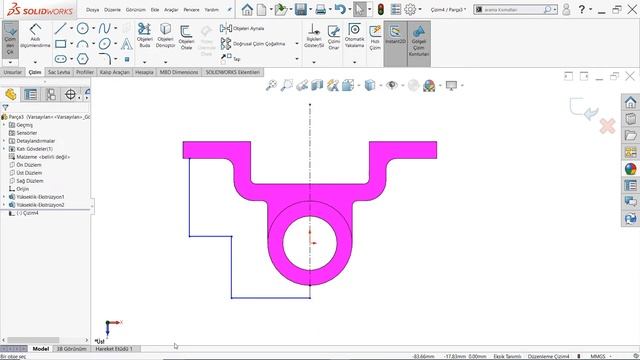Open the ConfigurationManager tab icon
The height and width of the screenshot is (360, 640).
point(51,94)
